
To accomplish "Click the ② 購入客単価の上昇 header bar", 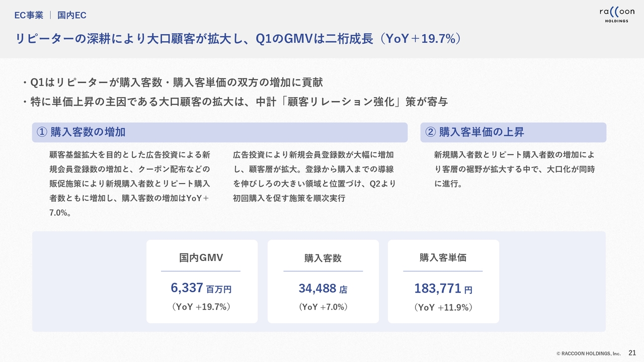I will point(513,132).
